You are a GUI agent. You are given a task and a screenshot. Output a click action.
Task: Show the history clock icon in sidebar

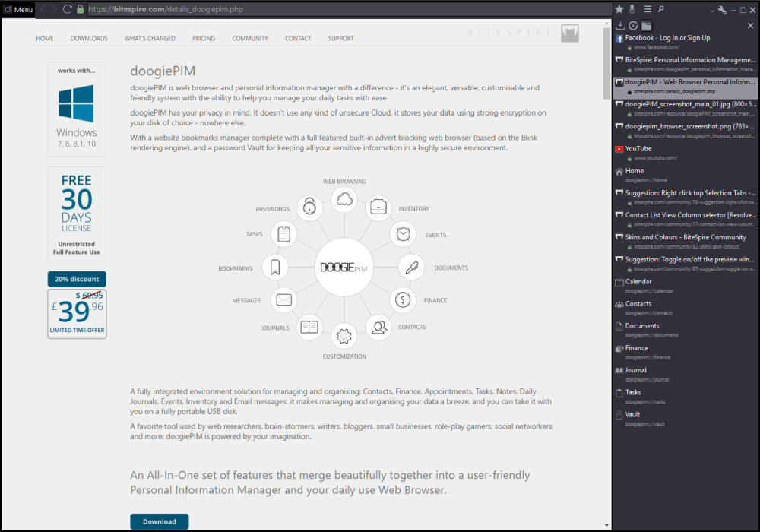(633, 26)
